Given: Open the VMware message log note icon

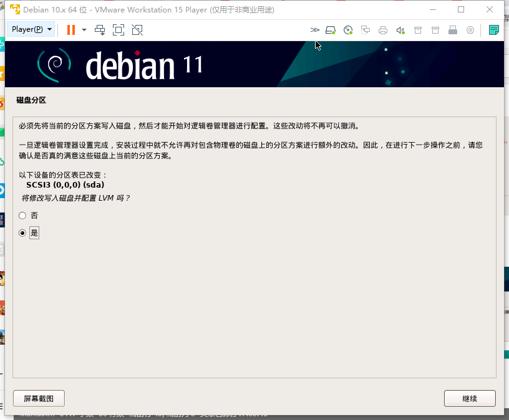Looking at the screenshot, I should point(494,30).
